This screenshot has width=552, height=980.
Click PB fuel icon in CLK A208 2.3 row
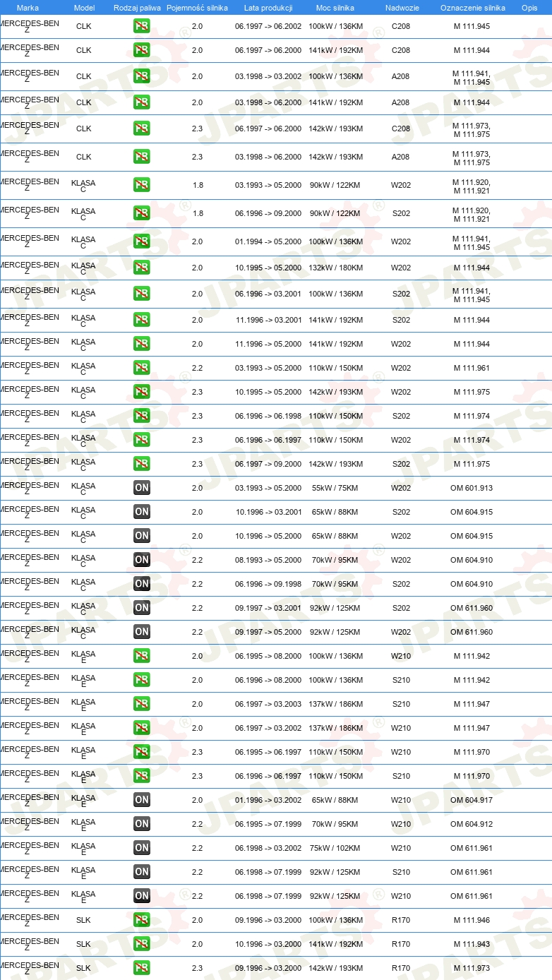click(141, 157)
